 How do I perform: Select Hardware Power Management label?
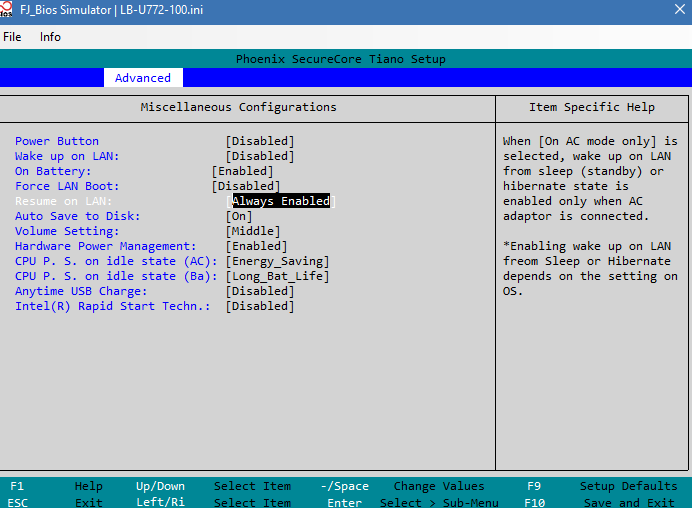[x=105, y=246]
